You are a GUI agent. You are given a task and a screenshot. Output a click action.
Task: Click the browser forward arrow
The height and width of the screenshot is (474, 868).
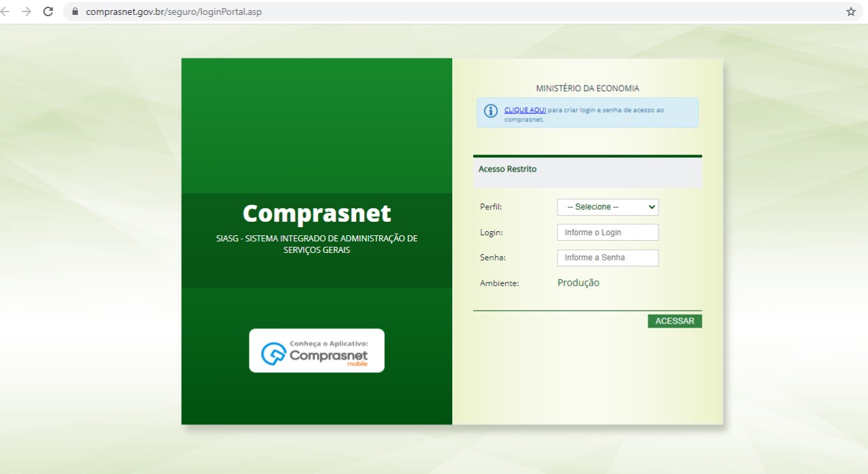(26, 12)
